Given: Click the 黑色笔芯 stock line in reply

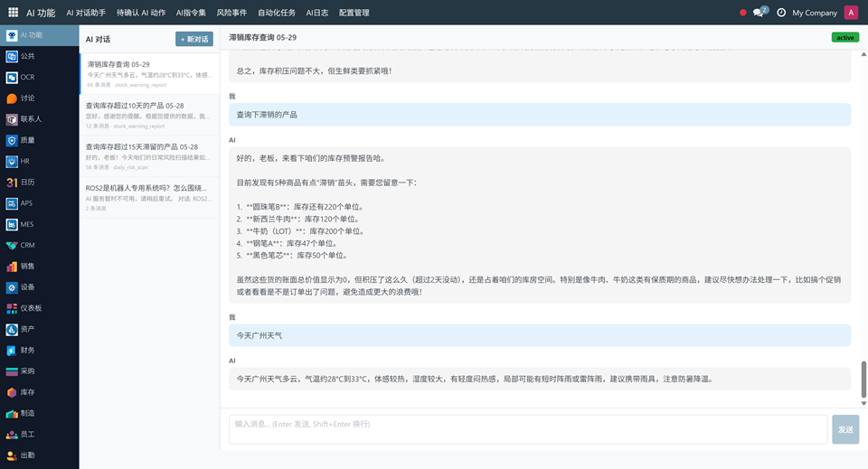Looking at the screenshot, I should (x=293, y=256).
